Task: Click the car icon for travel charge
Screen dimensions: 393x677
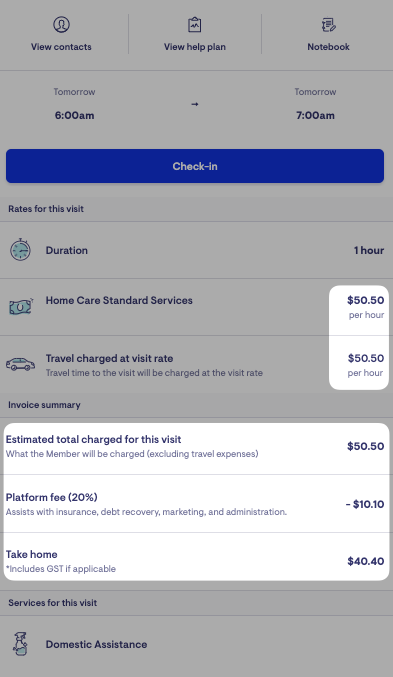Action: click(x=20, y=364)
